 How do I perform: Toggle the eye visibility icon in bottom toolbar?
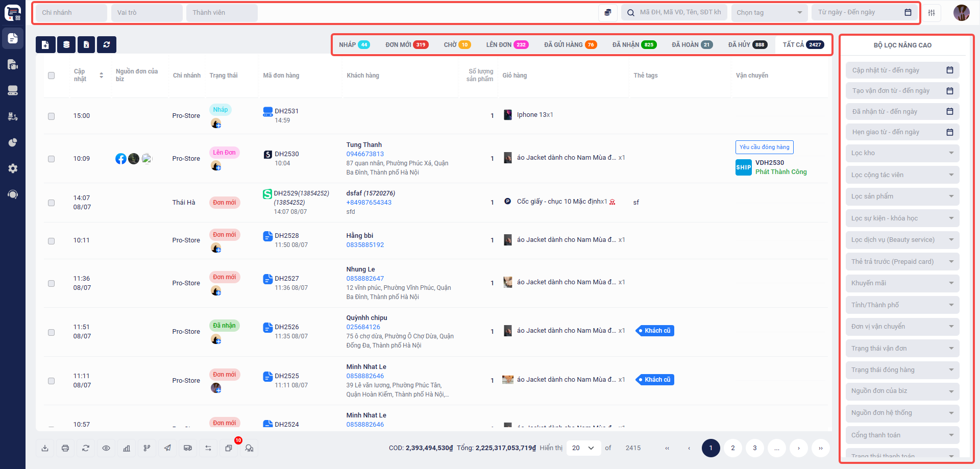tap(106, 448)
